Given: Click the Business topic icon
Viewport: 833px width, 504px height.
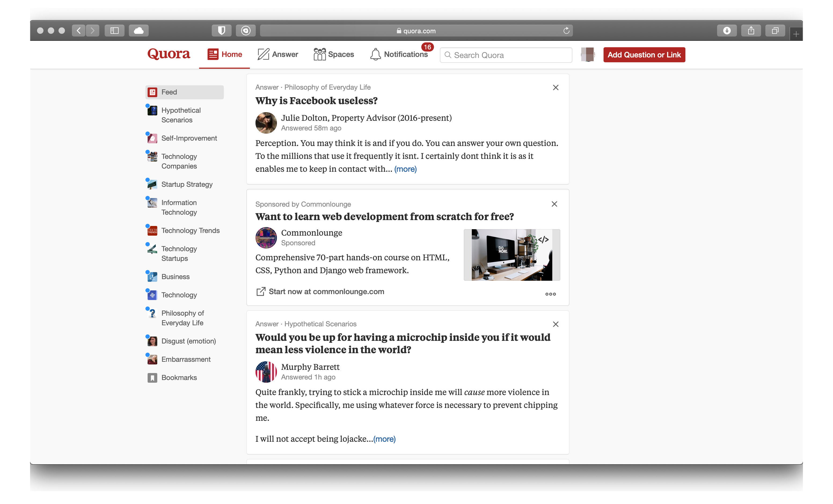Looking at the screenshot, I should (x=152, y=276).
